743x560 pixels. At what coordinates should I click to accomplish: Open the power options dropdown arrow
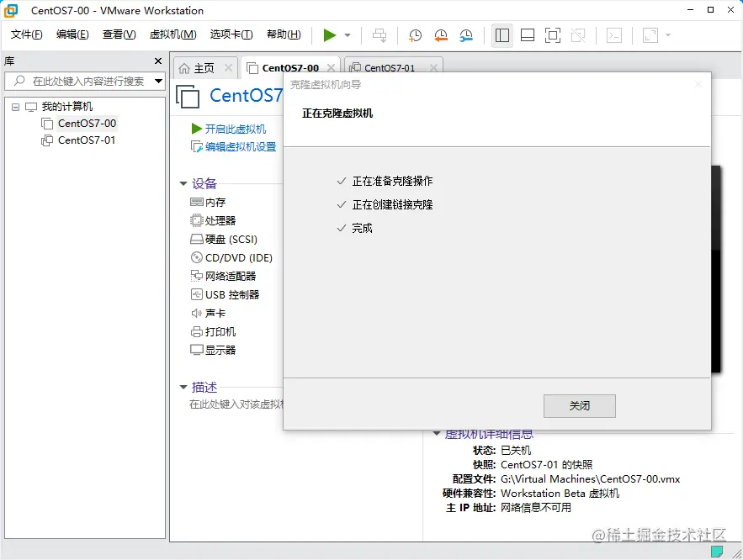348,35
